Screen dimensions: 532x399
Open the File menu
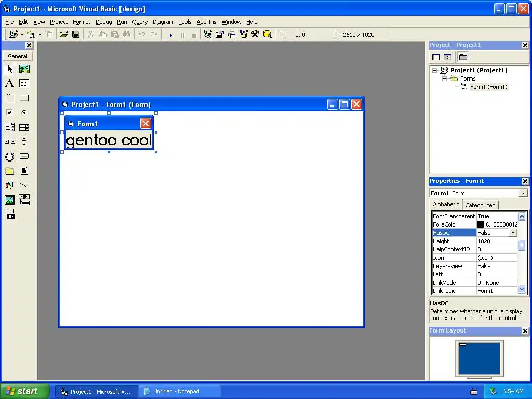[9, 22]
